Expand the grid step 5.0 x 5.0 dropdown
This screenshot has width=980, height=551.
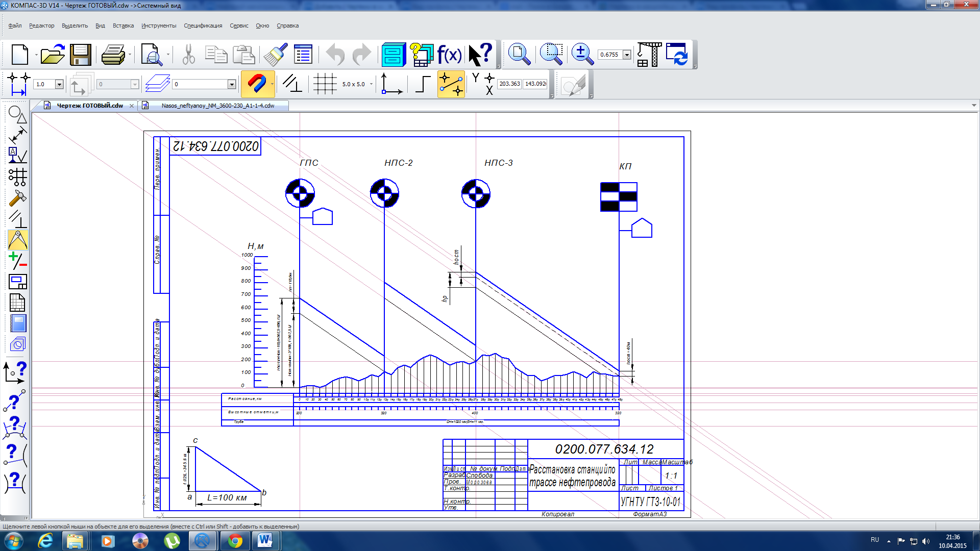point(371,84)
